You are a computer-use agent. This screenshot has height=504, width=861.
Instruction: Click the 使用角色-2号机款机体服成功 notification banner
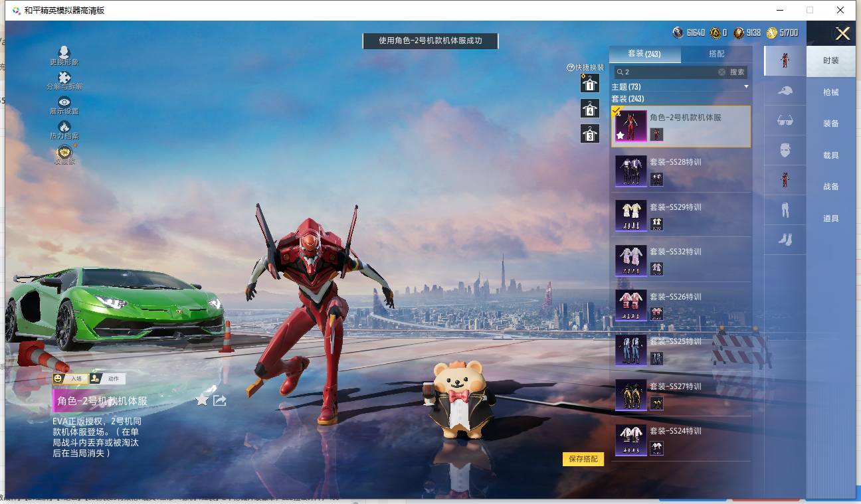tap(430, 41)
